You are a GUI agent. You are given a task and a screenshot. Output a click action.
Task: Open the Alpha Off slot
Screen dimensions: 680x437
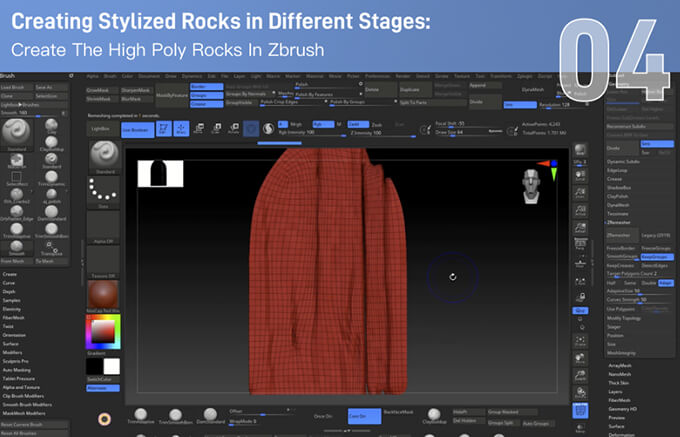tap(103, 227)
